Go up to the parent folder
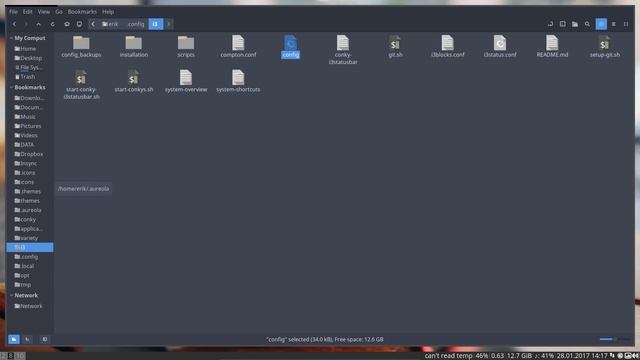640x360 pixels. click(x=38, y=24)
